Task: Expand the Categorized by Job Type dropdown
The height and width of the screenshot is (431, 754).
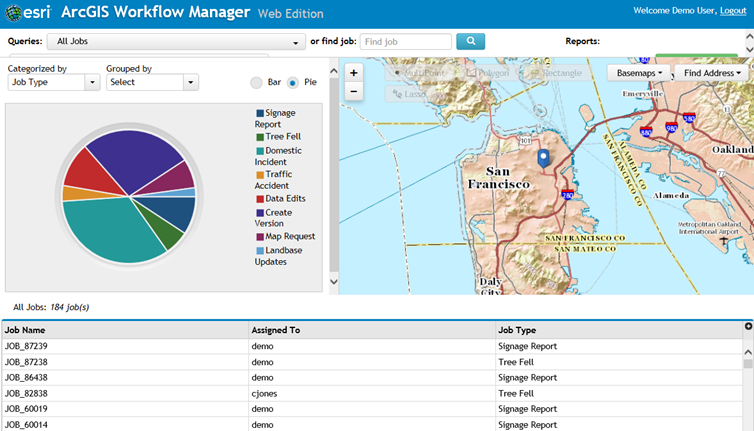Action: click(x=54, y=82)
